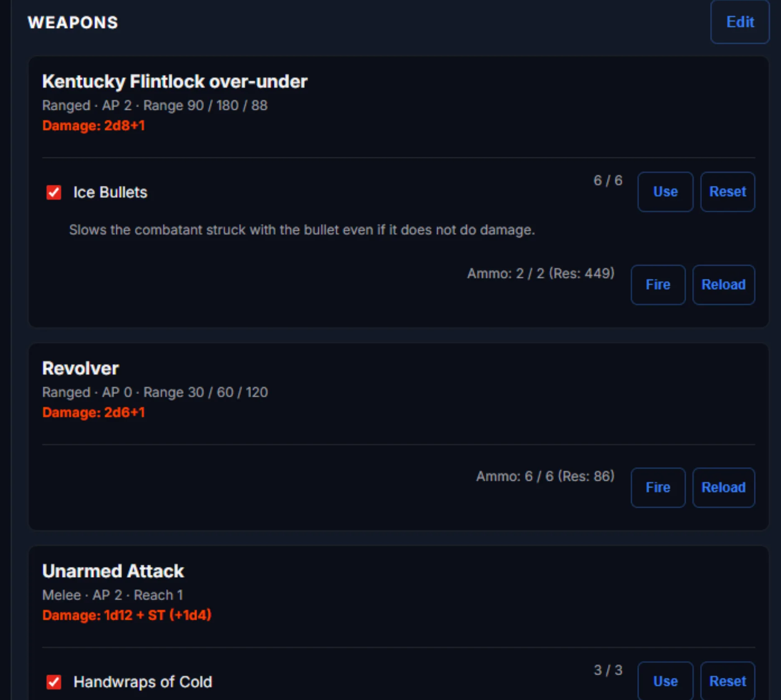Click the Flintlock ammo counter text
Viewport: 781px width, 700px height.
point(541,273)
